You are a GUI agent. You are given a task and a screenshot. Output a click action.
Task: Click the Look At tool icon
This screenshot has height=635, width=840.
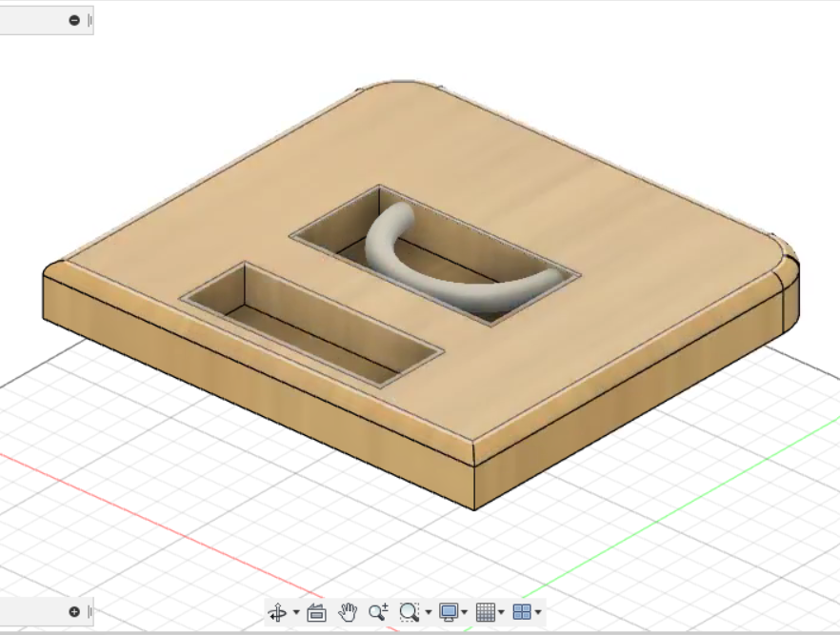point(316,612)
